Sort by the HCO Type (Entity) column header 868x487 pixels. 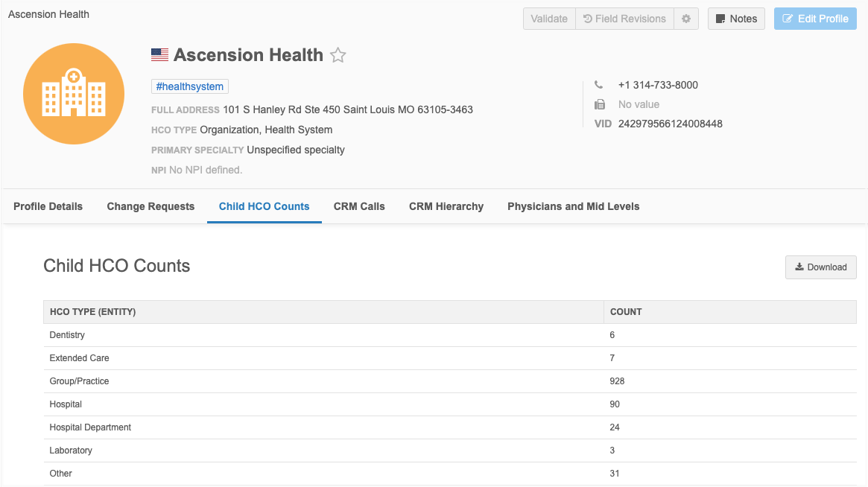(92, 312)
